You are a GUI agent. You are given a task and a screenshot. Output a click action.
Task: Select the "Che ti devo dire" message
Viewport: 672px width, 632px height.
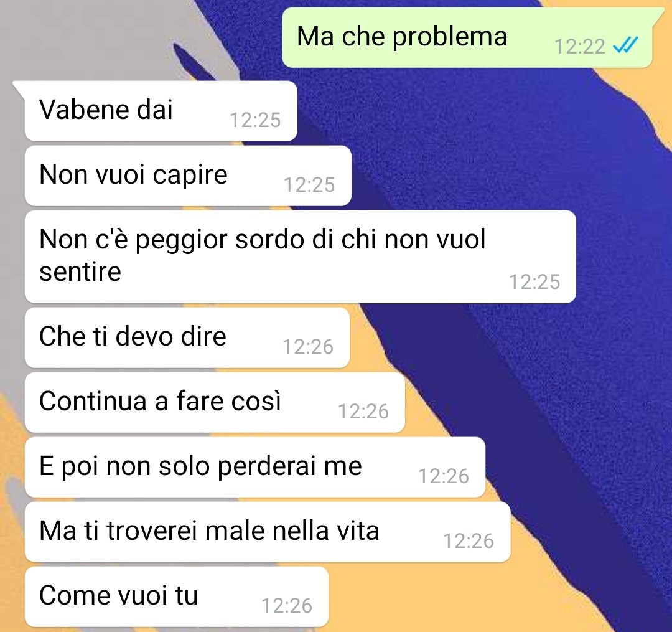(187, 337)
